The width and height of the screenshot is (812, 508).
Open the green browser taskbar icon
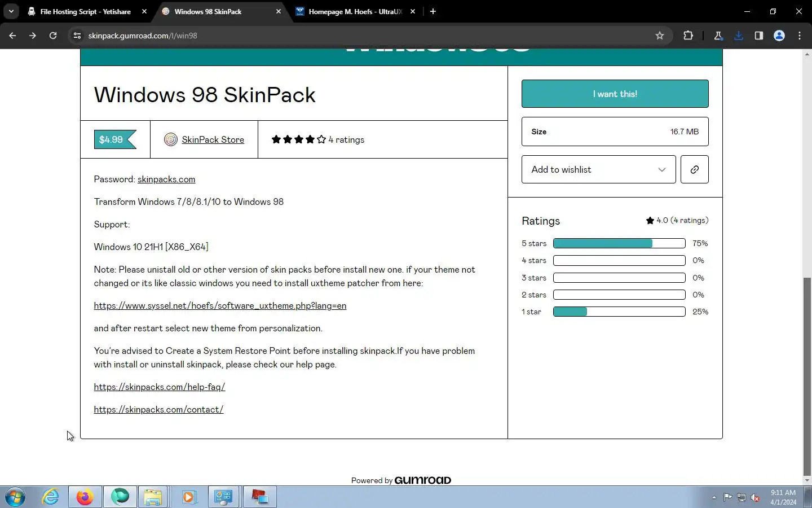pyautogui.click(x=120, y=497)
